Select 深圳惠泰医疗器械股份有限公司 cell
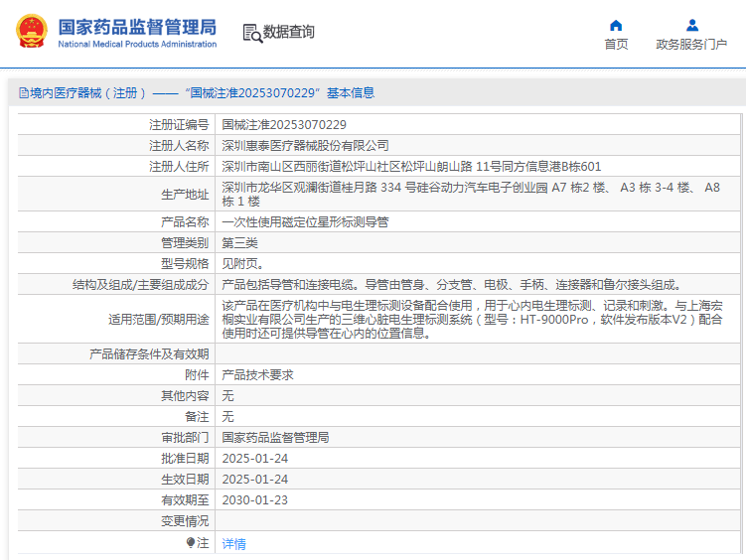746x560 pixels. pos(305,146)
